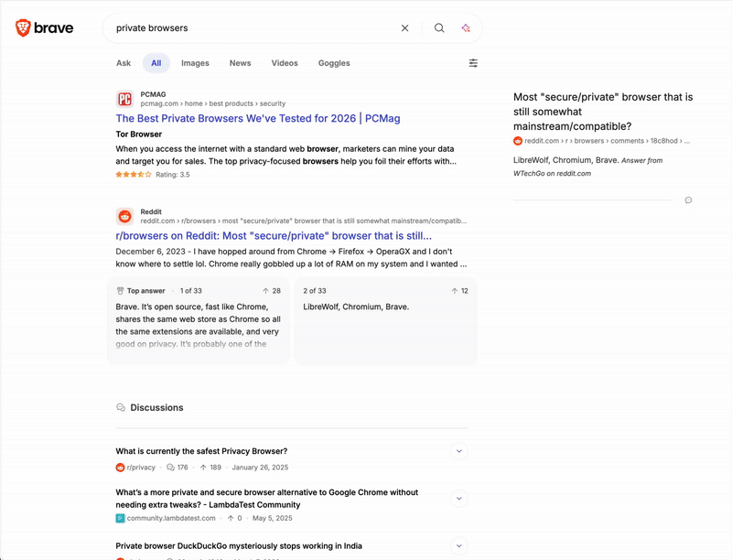Click the community.lambdatest.com favicon
The width and height of the screenshot is (732, 560).
pos(120,518)
